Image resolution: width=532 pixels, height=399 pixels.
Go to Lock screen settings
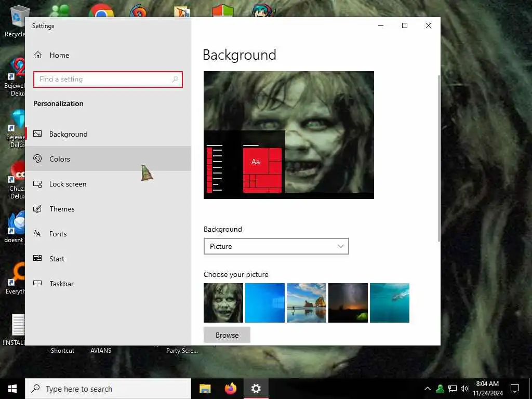pyautogui.click(x=108, y=184)
